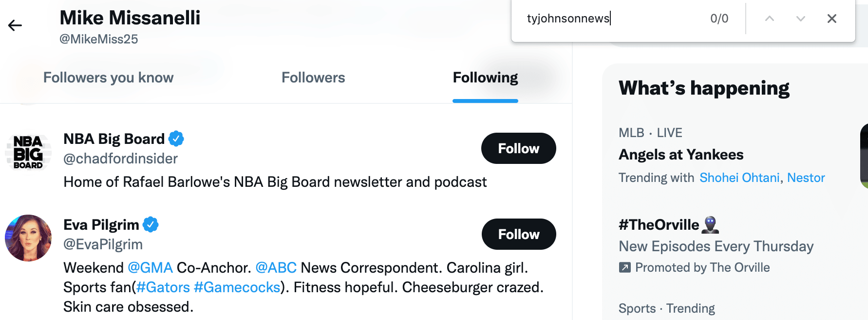Click the #Gamecocks hashtag

tap(237, 287)
